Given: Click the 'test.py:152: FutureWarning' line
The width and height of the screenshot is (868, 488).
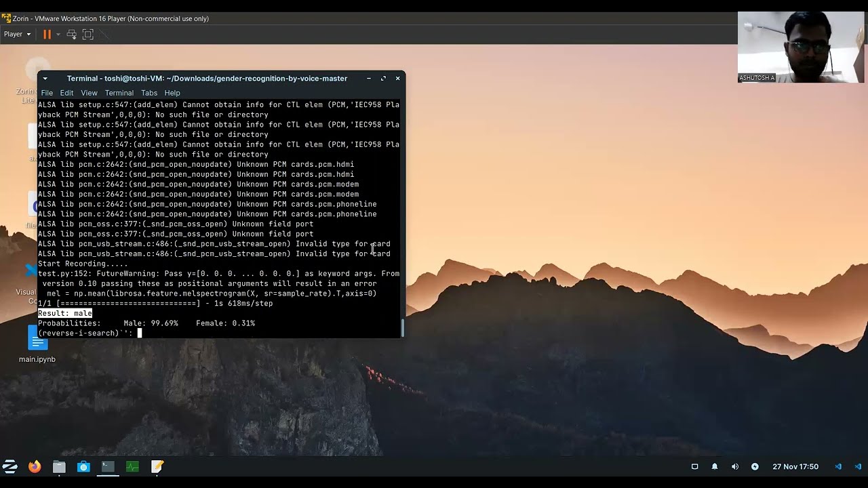Looking at the screenshot, I should click(218, 274).
